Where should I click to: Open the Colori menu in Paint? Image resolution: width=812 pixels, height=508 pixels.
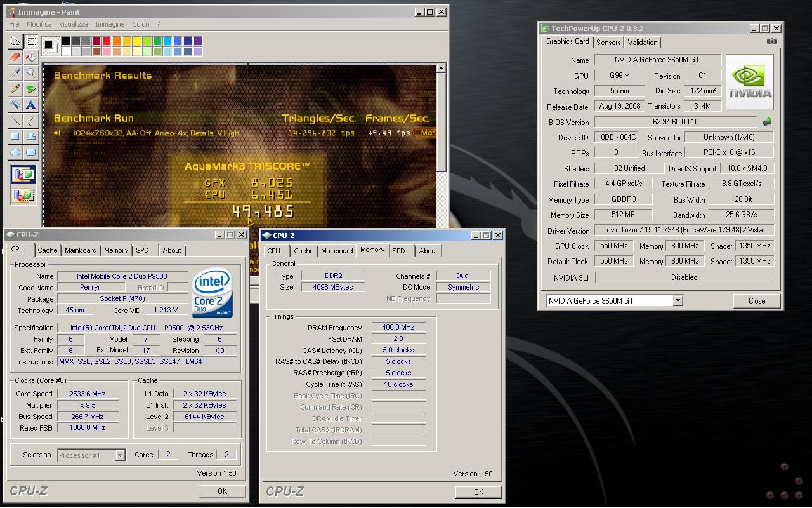[141, 24]
